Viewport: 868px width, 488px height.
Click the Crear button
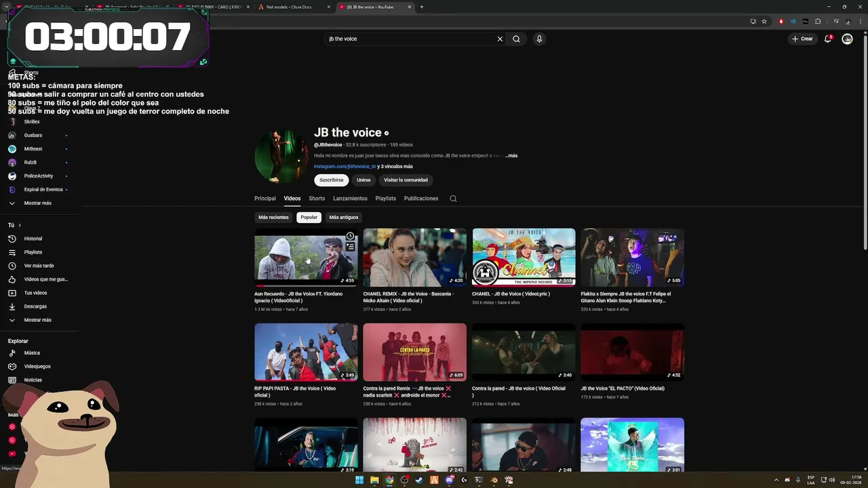click(x=802, y=39)
